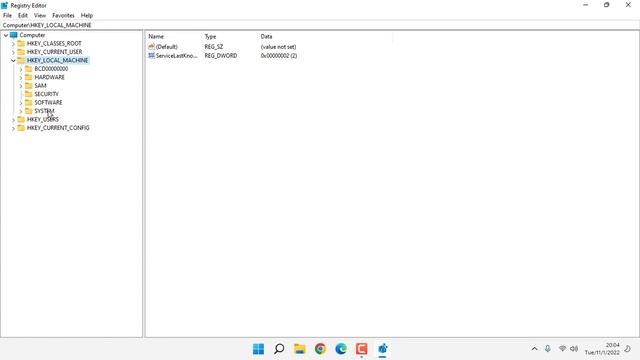
Task: Click the REG_SZ type cell
Action: 214,47
